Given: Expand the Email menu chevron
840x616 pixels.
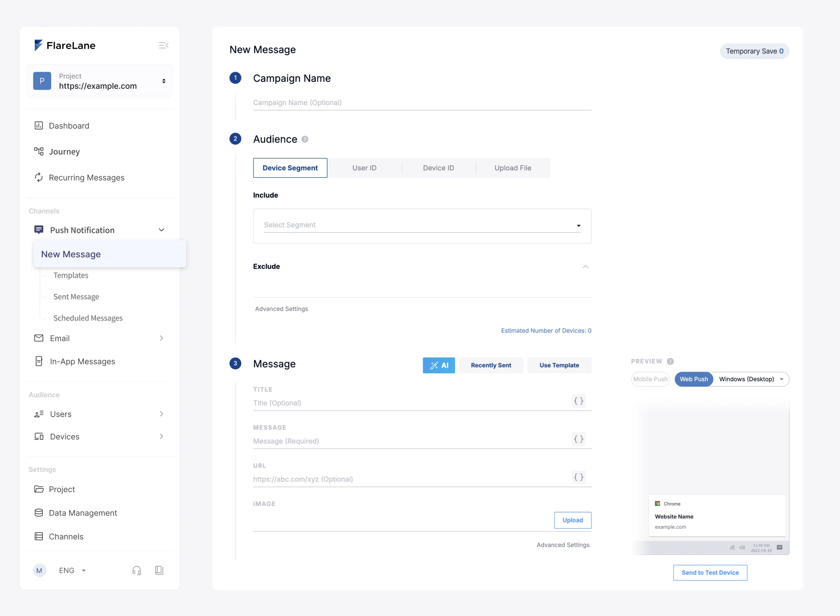Looking at the screenshot, I should pyautogui.click(x=161, y=338).
